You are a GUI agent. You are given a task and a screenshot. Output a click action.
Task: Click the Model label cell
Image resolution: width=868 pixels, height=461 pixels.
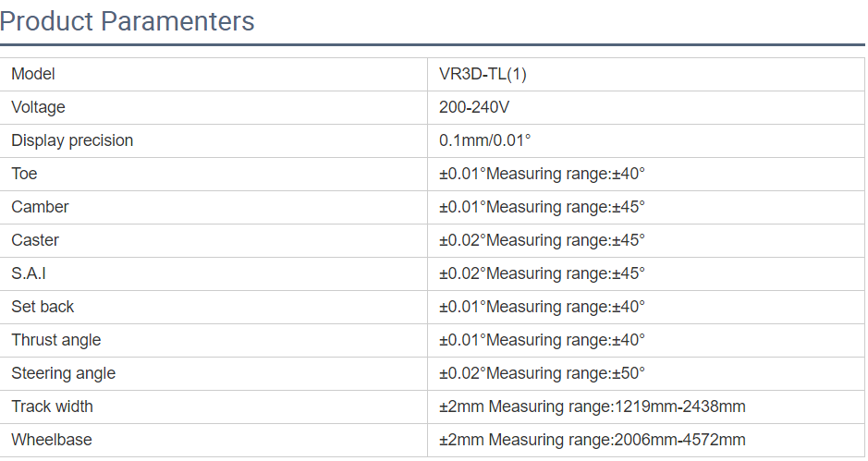[33, 74]
